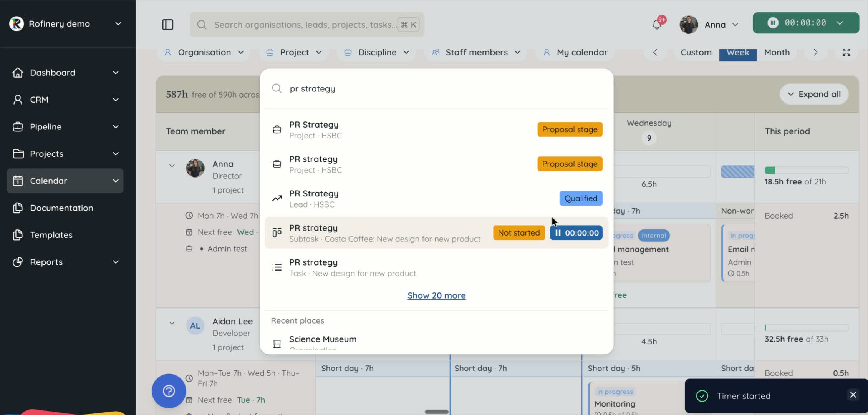Open Anna's user avatar

coord(689,25)
